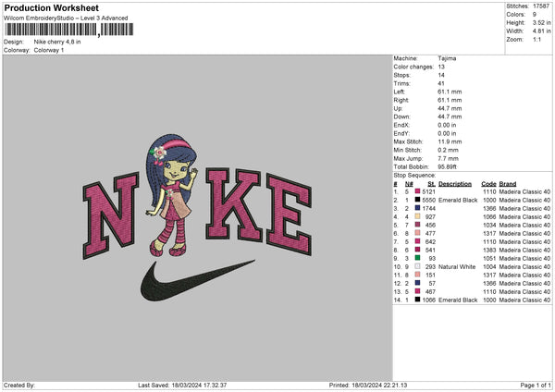Click the 'Code' column header
This screenshot has height=392, width=555.
point(488,184)
